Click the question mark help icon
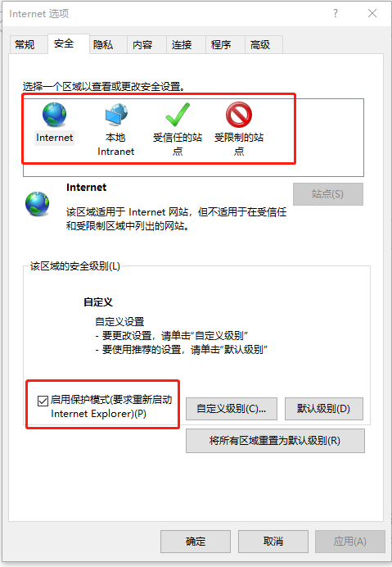Screen dimensions: 392x567 click(x=336, y=14)
